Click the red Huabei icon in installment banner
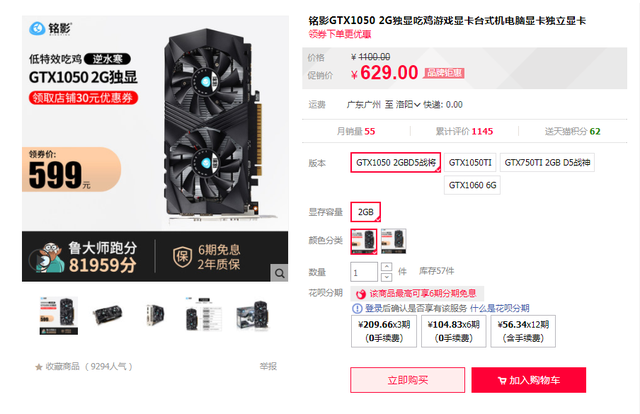 361,294
